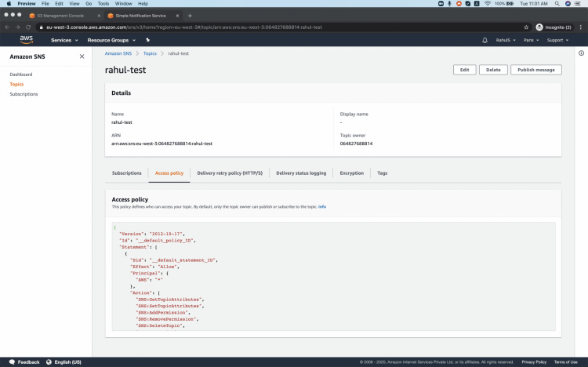Click the Publish message button
Viewport: 588px width, 367px height.
click(x=535, y=70)
